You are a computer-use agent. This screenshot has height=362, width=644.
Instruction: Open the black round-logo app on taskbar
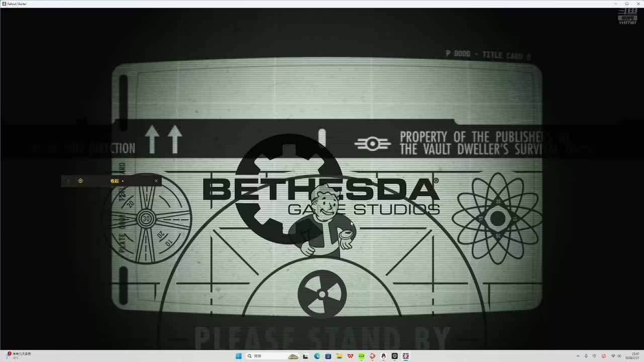[394, 356]
